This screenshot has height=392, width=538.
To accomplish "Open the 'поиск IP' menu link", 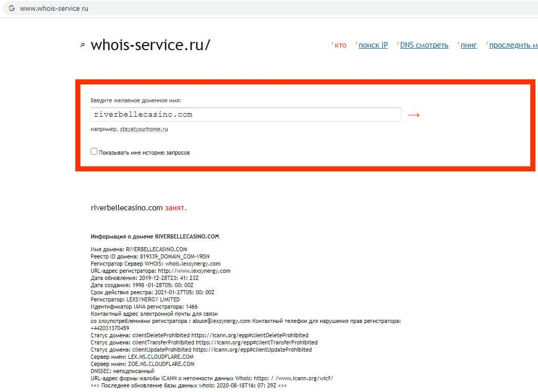I will click(374, 45).
